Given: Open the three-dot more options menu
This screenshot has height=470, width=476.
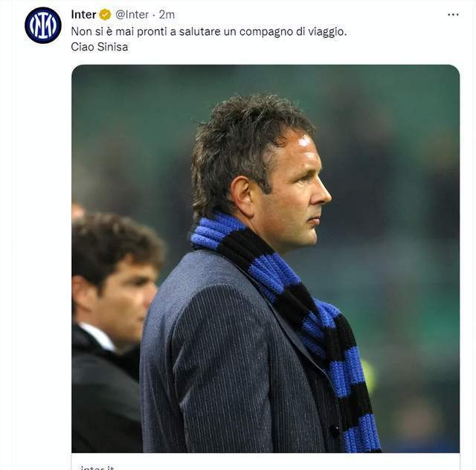Looking at the screenshot, I should coord(453,15).
